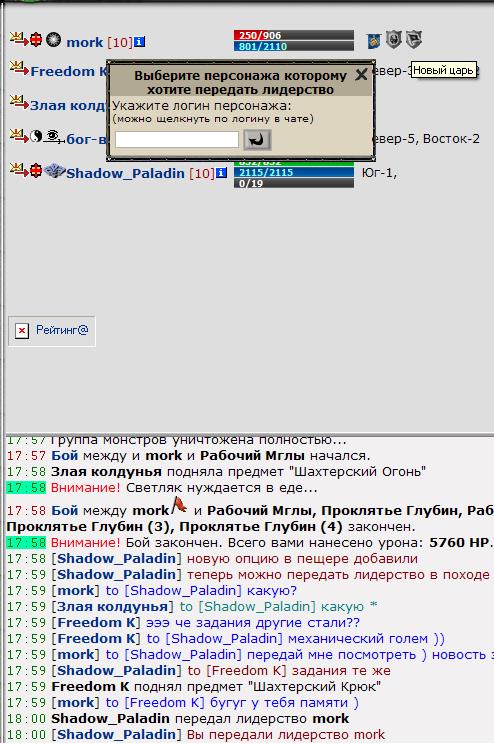Click mork's blue mana bar 801/2110

pos(294,46)
